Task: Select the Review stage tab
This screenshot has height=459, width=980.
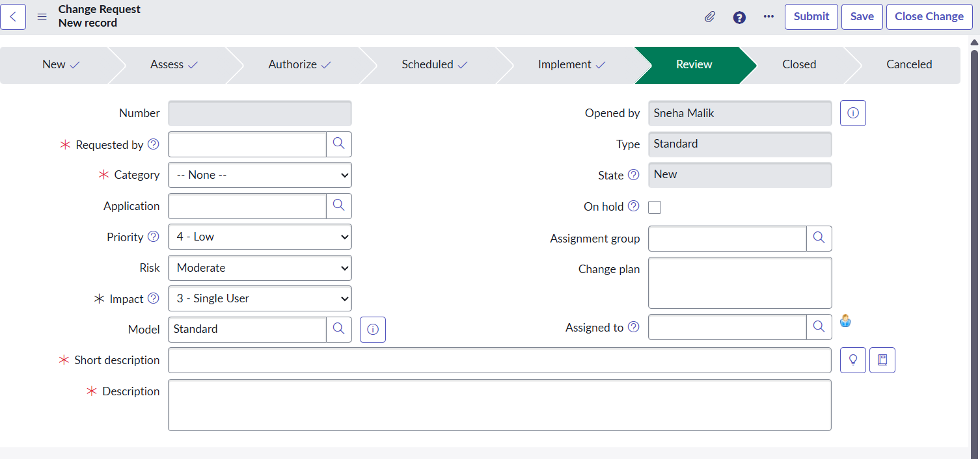Action: [694, 65]
